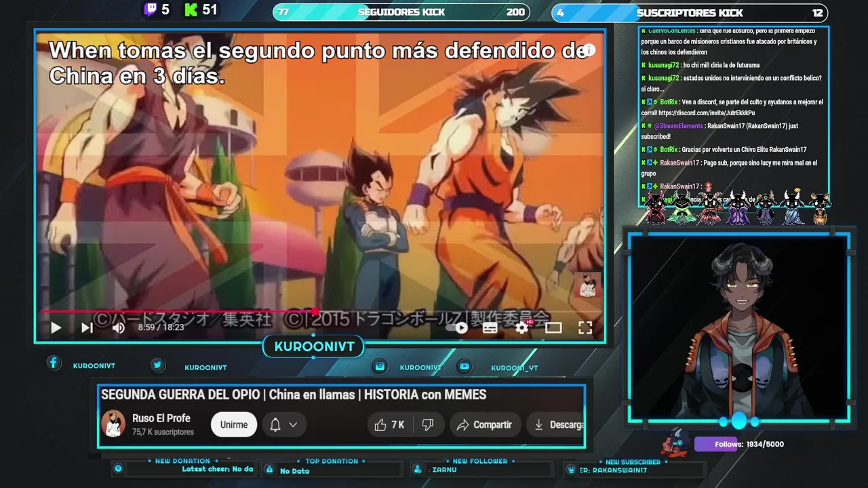Screen dimensions: 868x488
Task: Click the video title SEGUNDA GUERRA DEL OPIO
Action: 294,395
